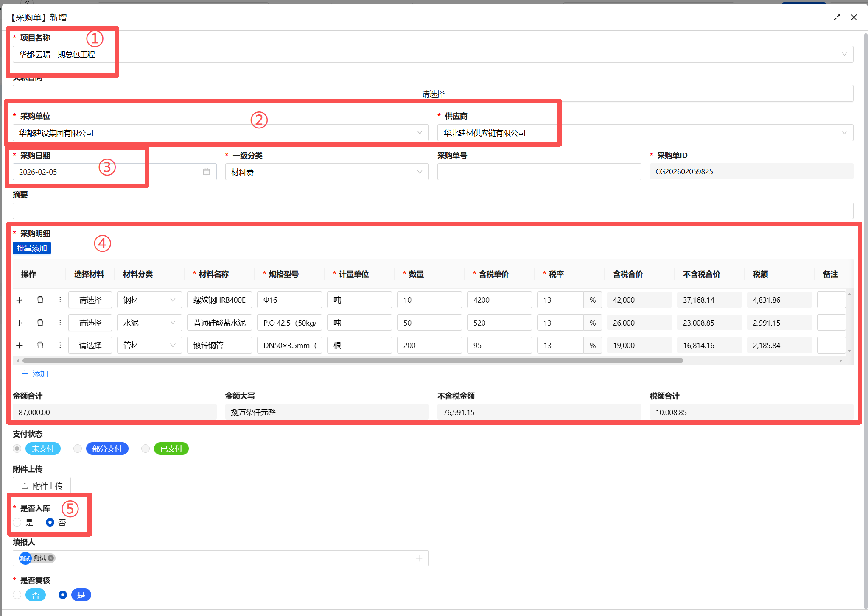This screenshot has height=616, width=868.
Task: Select 是 for 是否入库
Action: [17, 522]
